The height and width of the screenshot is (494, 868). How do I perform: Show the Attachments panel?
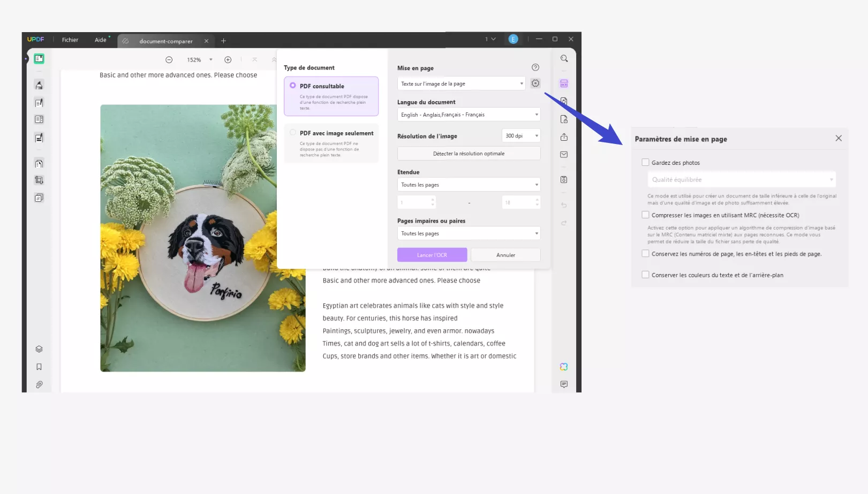(39, 385)
